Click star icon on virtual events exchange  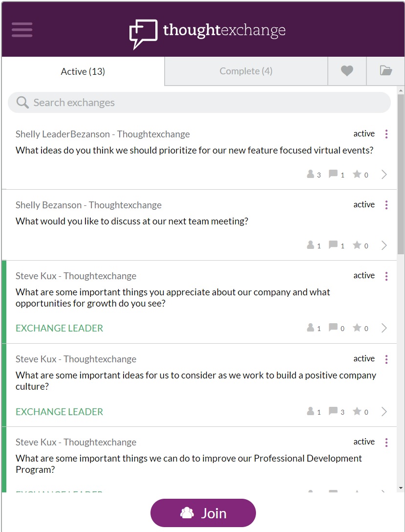tap(357, 174)
